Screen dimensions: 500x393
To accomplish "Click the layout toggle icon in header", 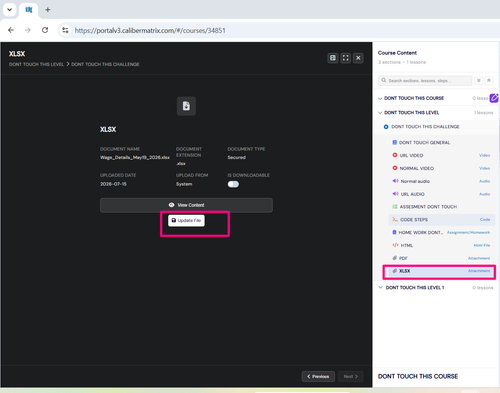I will (333, 58).
